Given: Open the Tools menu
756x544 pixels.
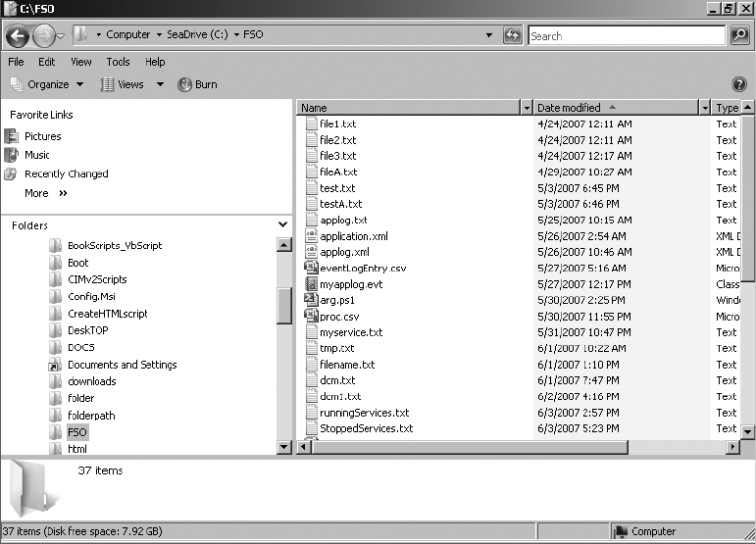Looking at the screenshot, I should click(118, 62).
